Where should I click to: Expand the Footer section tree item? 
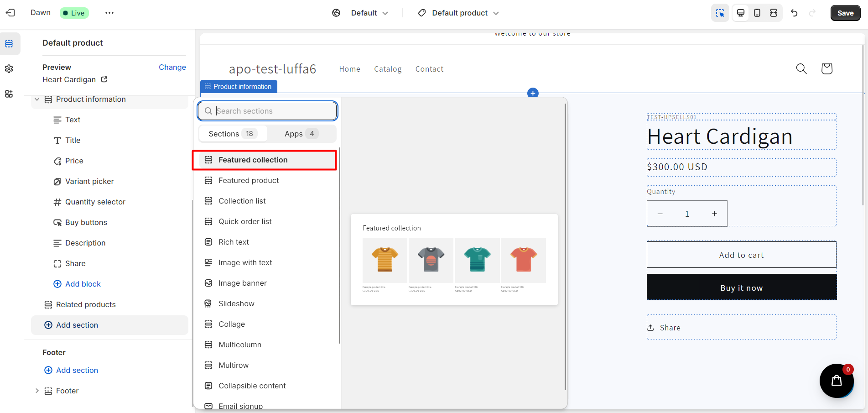point(37,391)
